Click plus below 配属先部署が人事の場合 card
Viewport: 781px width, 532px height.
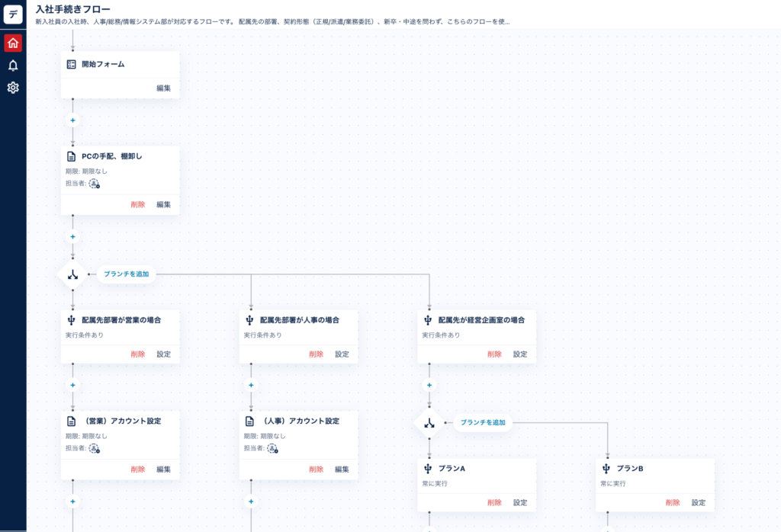(x=251, y=385)
